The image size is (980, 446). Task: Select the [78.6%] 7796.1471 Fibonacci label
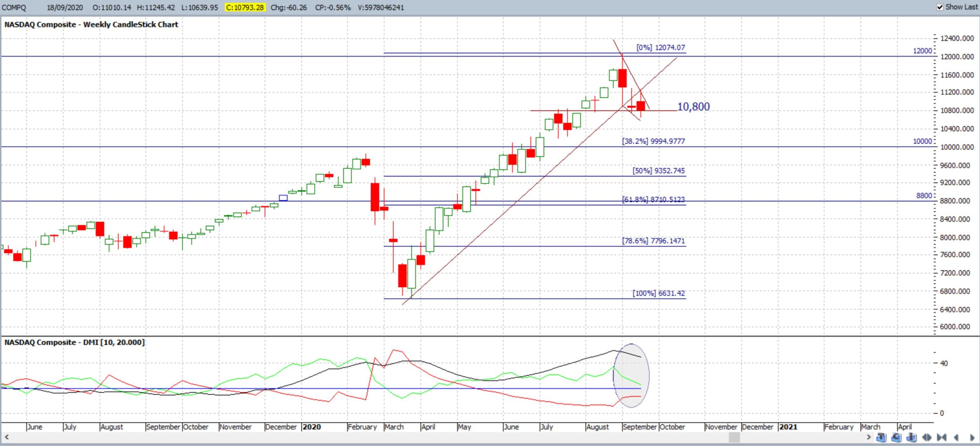click(x=653, y=241)
